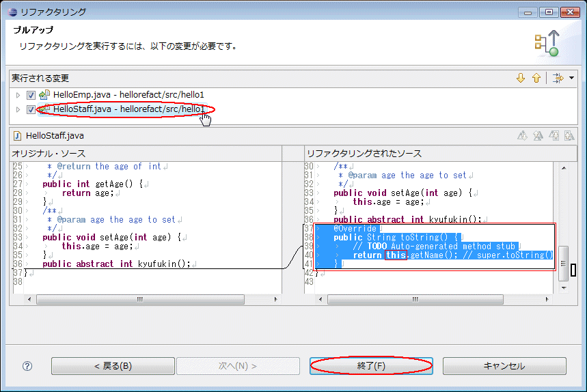Maximize the リファクタリング dialog window
Viewport: 587px width, 392px height.
(549, 12)
